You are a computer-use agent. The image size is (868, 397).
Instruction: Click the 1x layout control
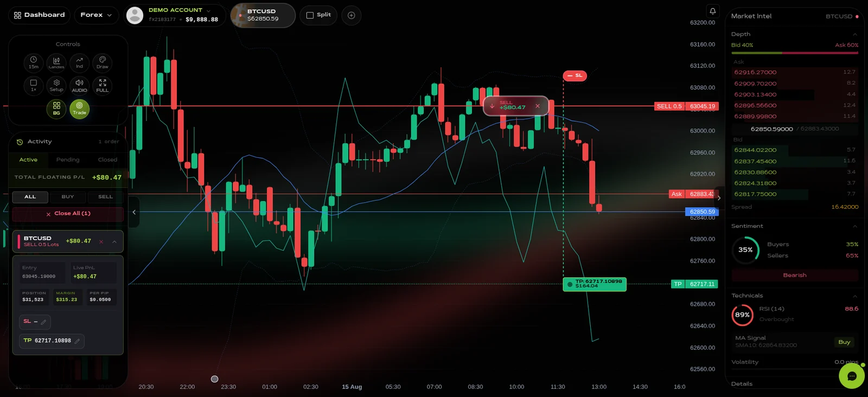click(x=34, y=86)
